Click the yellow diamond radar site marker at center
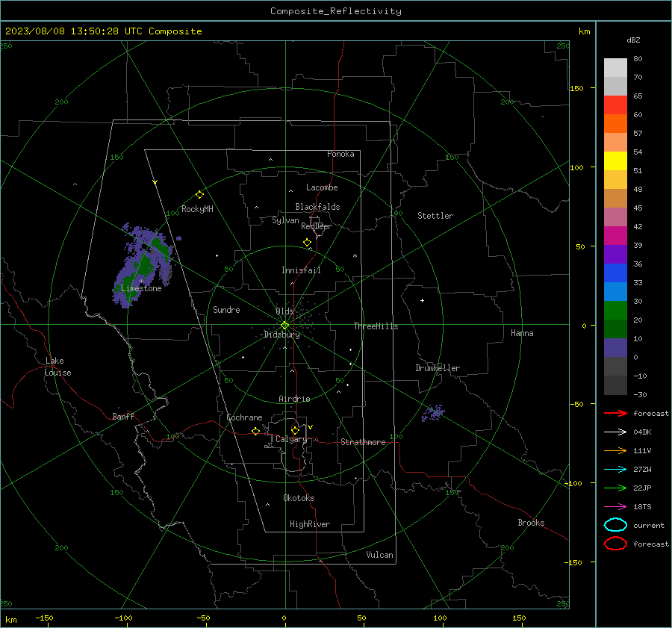The height and width of the screenshot is (628, 672). pyautogui.click(x=285, y=325)
